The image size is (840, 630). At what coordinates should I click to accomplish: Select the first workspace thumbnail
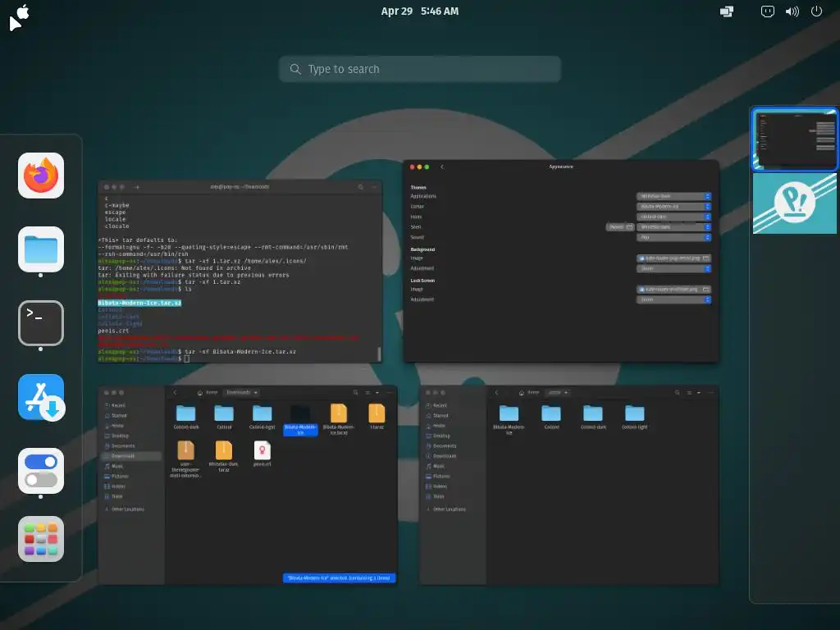point(795,139)
